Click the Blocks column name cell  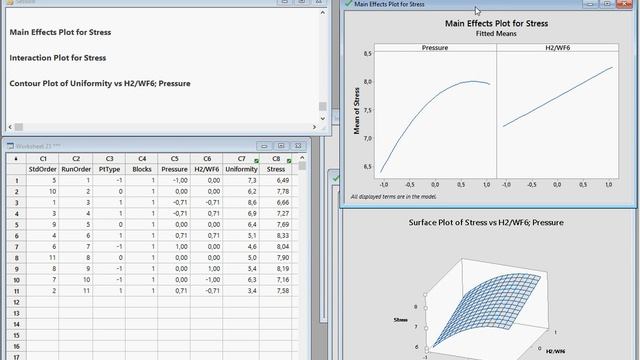pyautogui.click(x=142, y=169)
